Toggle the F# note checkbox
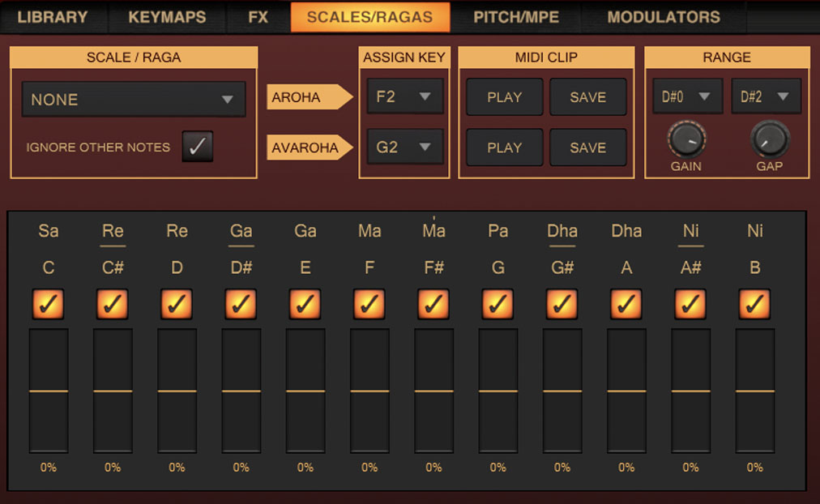Image resolution: width=820 pixels, height=504 pixels. point(433,304)
